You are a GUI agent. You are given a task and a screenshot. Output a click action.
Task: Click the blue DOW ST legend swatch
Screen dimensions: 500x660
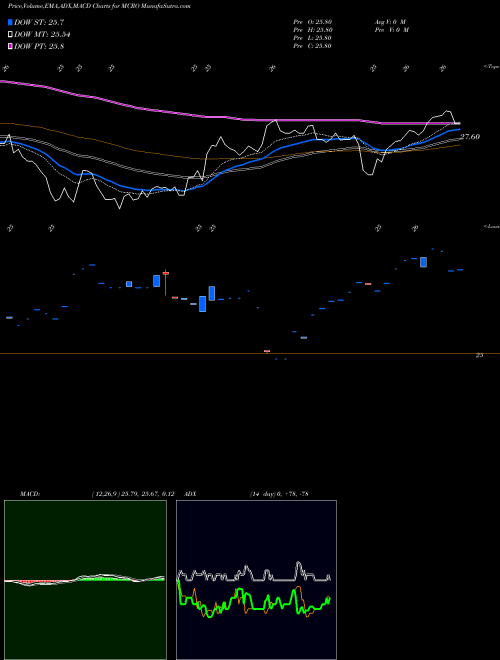(10, 22)
